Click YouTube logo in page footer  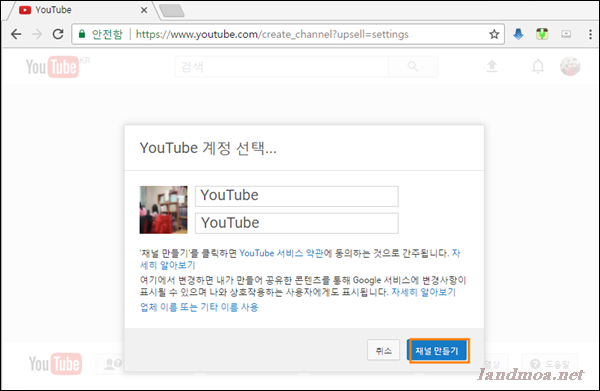55,363
